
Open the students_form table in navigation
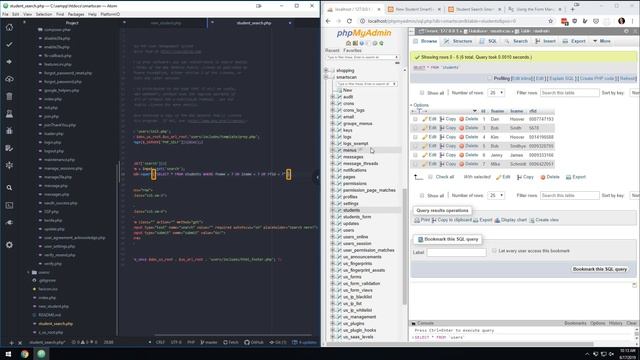[x=357, y=217]
